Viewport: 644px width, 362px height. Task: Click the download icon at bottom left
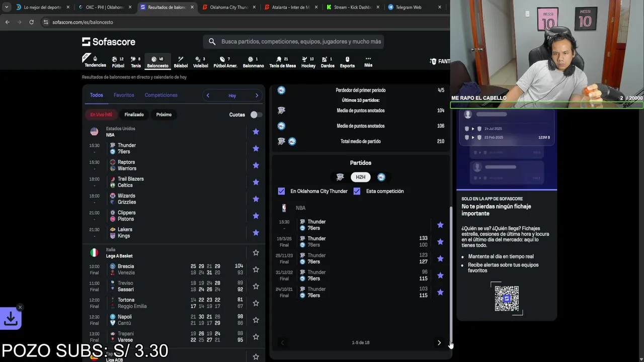11,319
